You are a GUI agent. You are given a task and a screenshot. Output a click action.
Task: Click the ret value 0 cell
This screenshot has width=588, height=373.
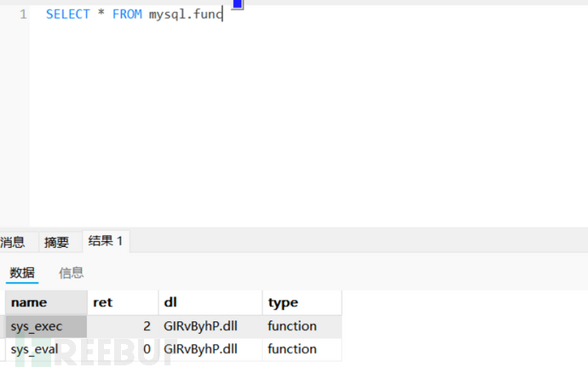[123, 349]
